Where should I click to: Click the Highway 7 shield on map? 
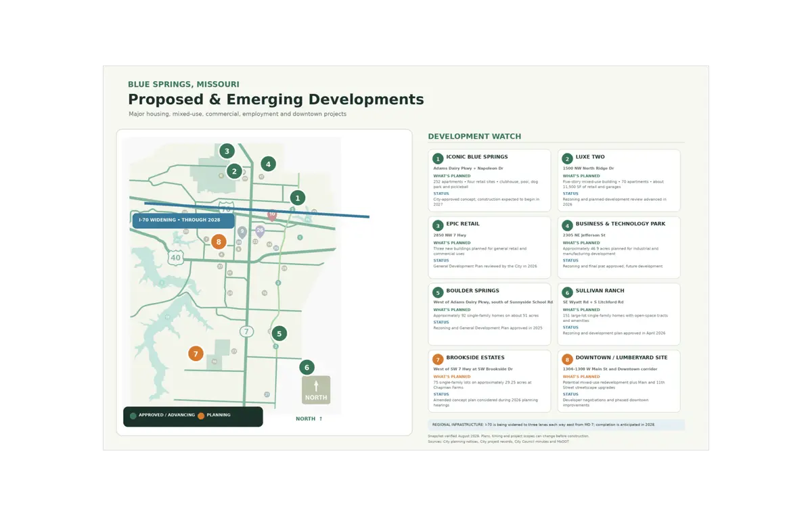tap(246, 331)
